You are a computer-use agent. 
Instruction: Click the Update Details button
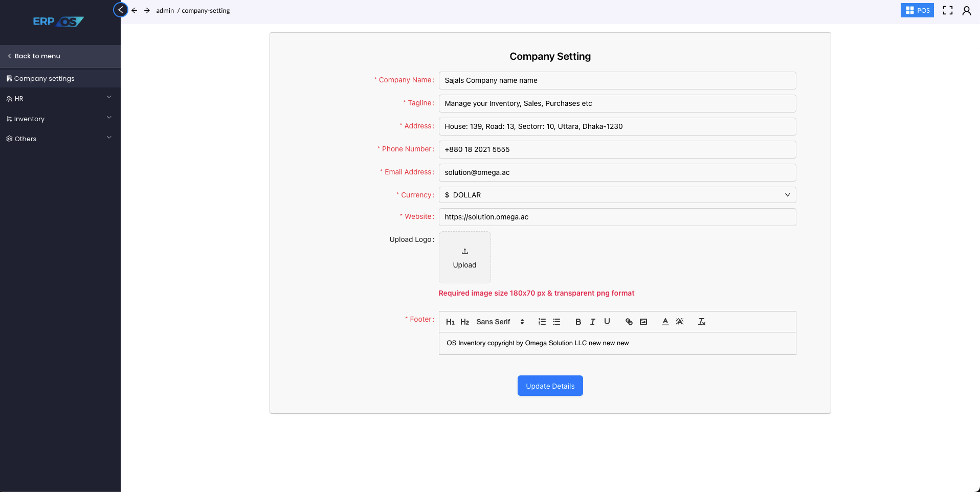click(550, 386)
